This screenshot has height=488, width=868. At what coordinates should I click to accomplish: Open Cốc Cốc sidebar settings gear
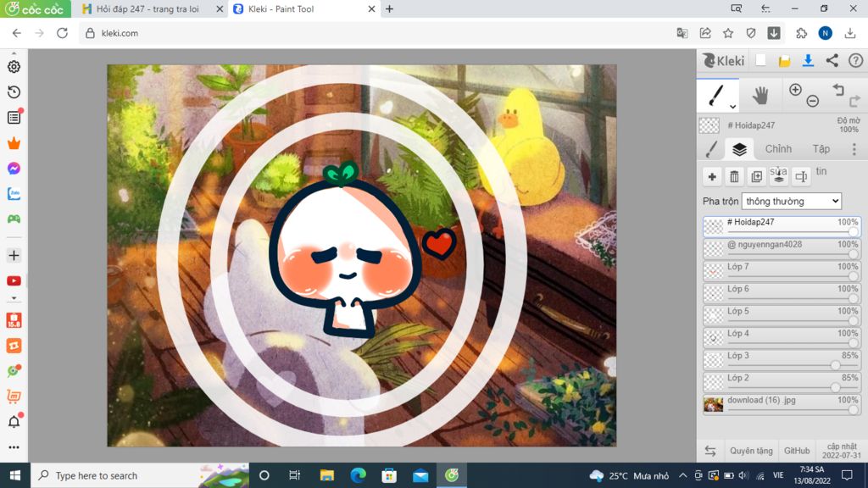point(14,66)
